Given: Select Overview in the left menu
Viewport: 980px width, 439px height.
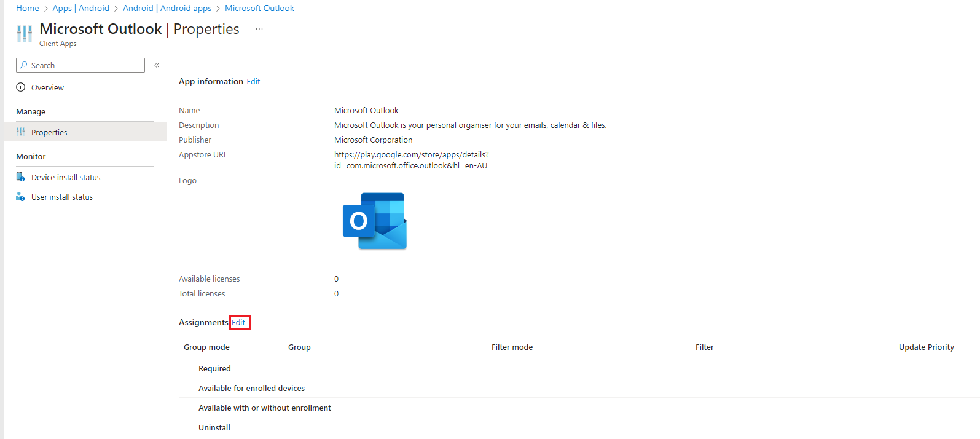Looking at the screenshot, I should pyautogui.click(x=47, y=87).
